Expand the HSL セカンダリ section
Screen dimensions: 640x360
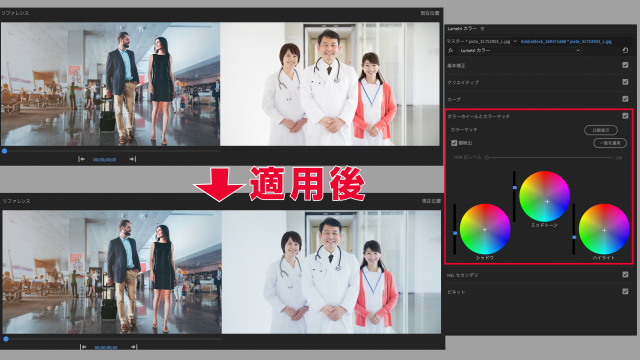pyautogui.click(x=462, y=276)
